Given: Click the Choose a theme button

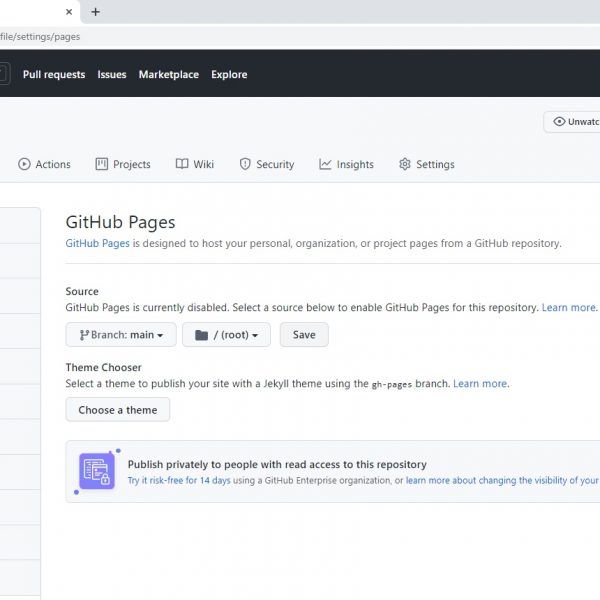Looking at the screenshot, I should 118,410.
